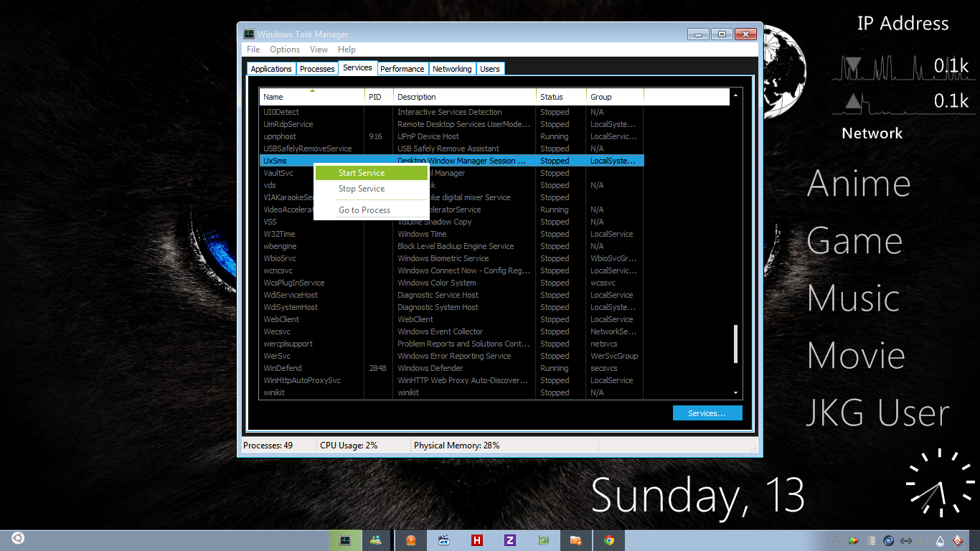
Task: Select the UI0Detect service row
Action: tap(451, 112)
